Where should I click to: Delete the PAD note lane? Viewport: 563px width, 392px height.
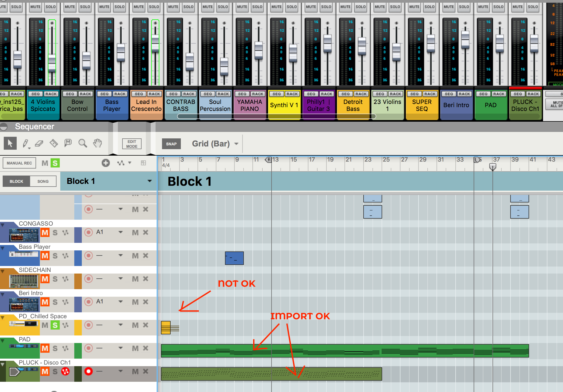coord(146,348)
